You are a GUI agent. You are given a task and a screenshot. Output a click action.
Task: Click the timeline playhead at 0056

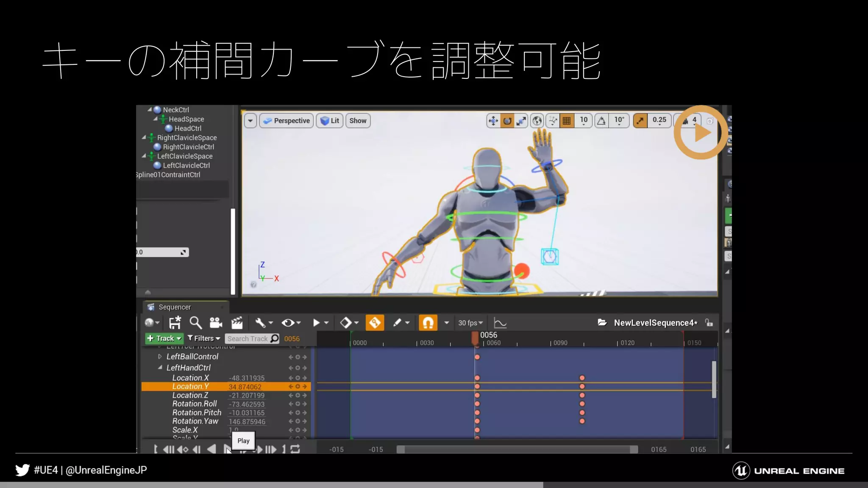coord(475,338)
